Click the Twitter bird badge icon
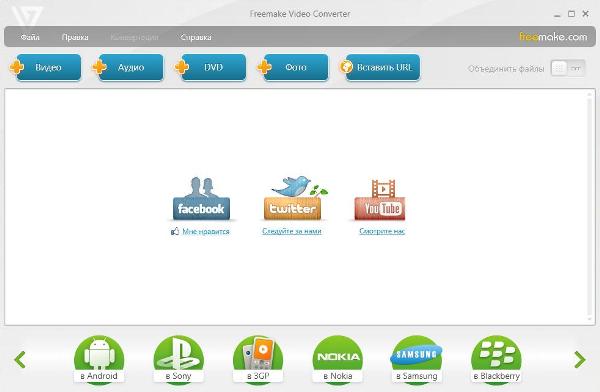 coord(294,198)
